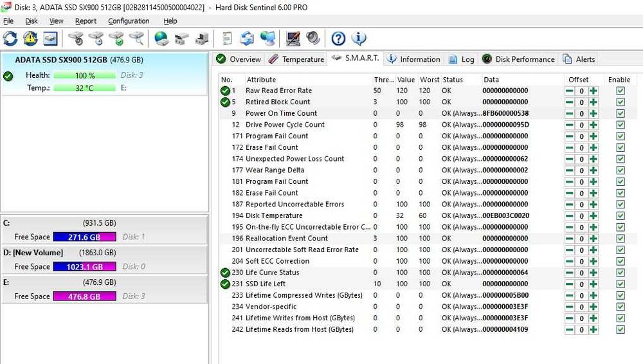Screen dimensions: 643x364
Task: Click green health checkmark beside ADATA SSD
Action: coord(8,76)
